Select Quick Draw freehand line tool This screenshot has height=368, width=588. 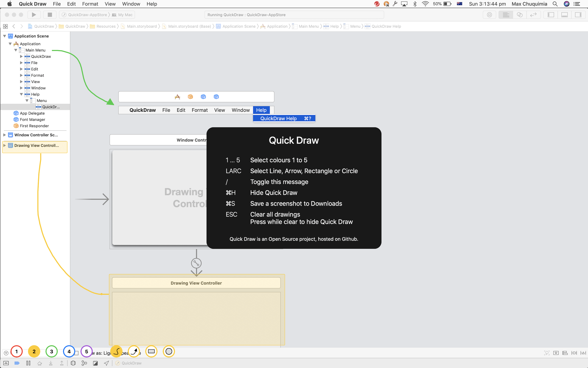click(x=116, y=351)
